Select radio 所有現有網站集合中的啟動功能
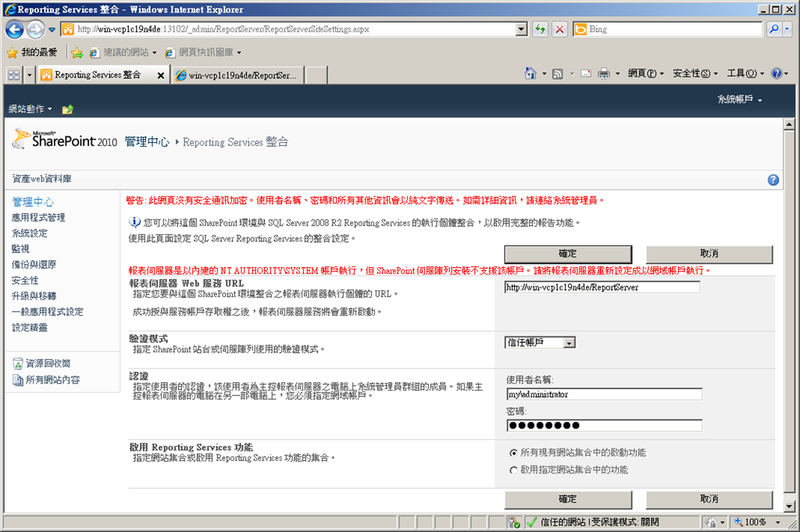Viewport: 800px width, 532px height. pos(514,453)
